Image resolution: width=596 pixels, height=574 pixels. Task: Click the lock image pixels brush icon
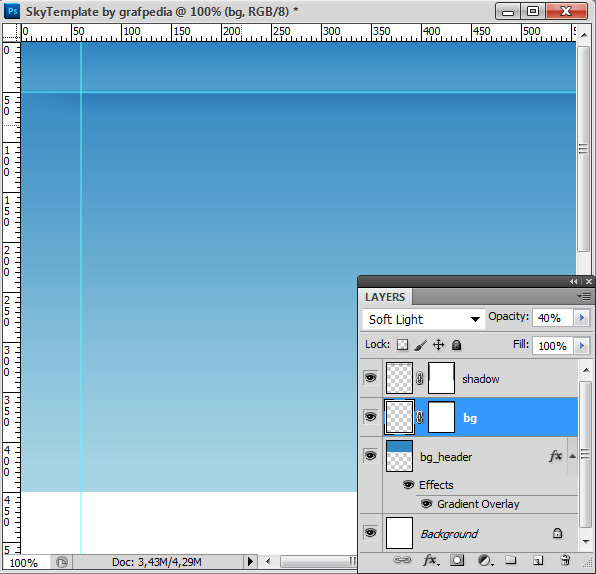(420, 345)
